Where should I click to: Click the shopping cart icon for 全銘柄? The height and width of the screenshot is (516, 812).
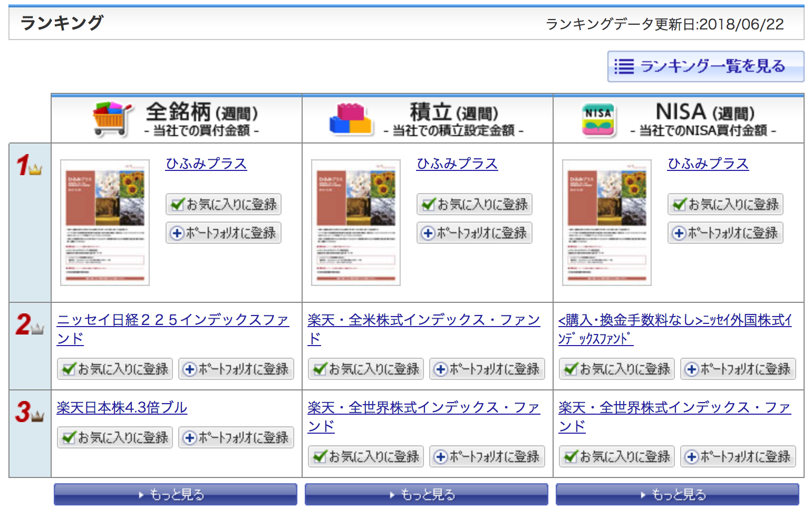(x=111, y=119)
